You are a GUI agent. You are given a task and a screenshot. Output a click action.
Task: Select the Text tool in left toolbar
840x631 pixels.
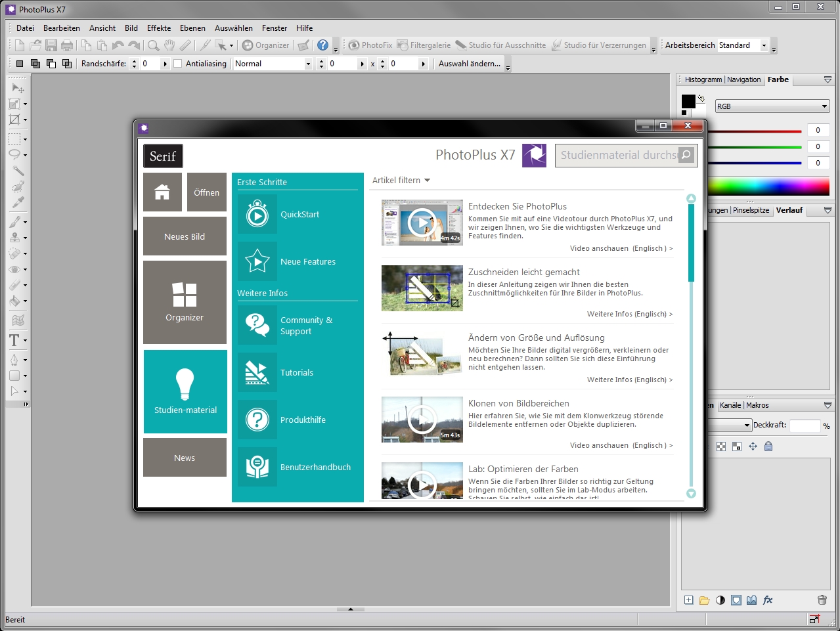coord(14,340)
